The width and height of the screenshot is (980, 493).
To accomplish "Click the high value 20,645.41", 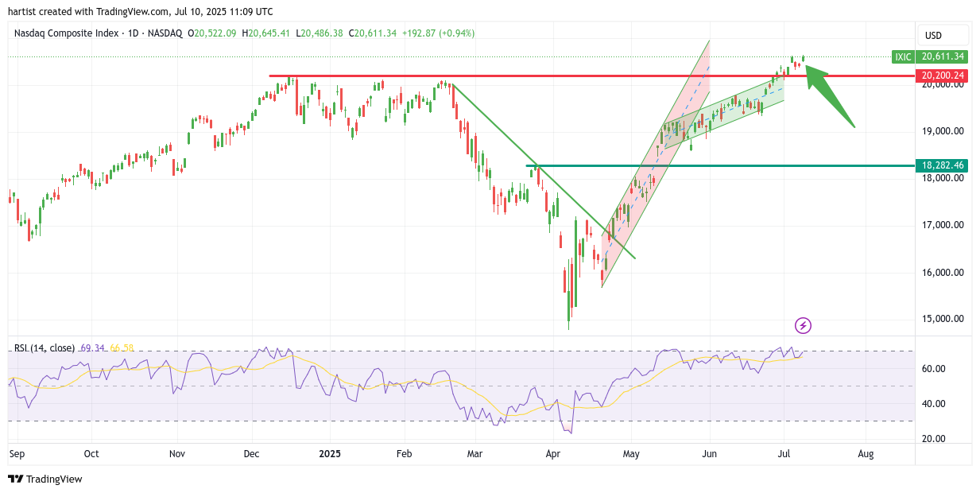I will pos(267,33).
